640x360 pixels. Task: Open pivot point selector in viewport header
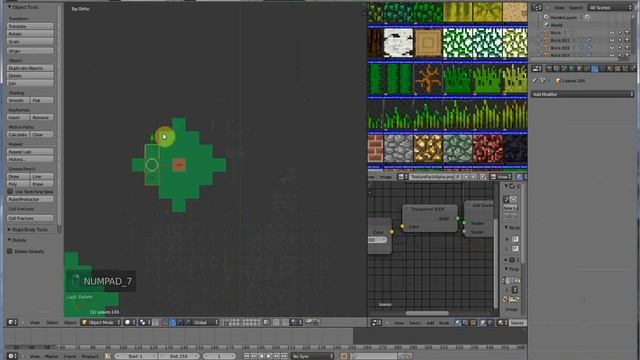[144, 322]
